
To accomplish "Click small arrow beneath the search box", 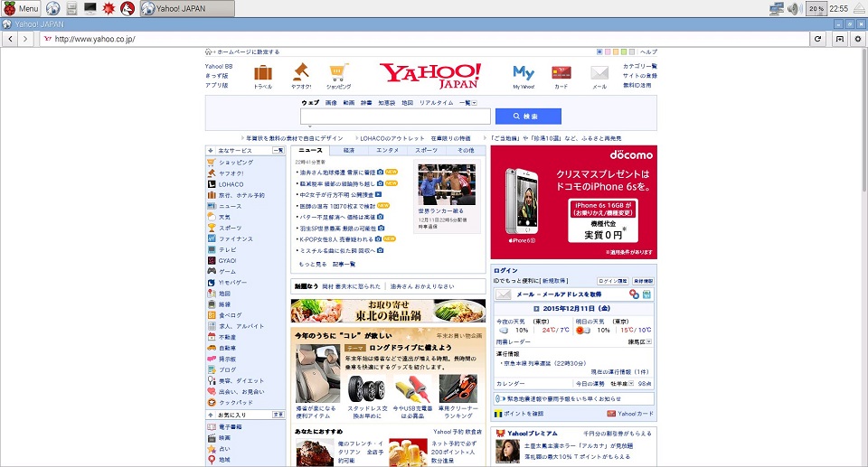I will click(x=309, y=126).
